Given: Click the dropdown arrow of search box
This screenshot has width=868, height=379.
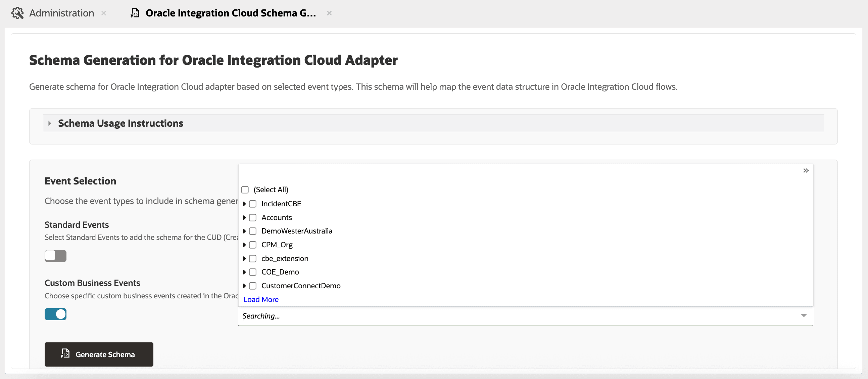Looking at the screenshot, I should point(804,316).
